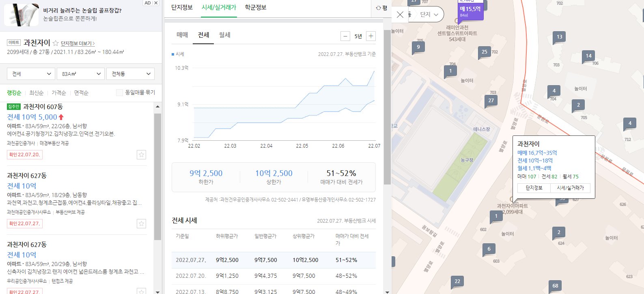
Task: Click the purple 매 15.5억 price marker
Action: click(x=470, y=11)
